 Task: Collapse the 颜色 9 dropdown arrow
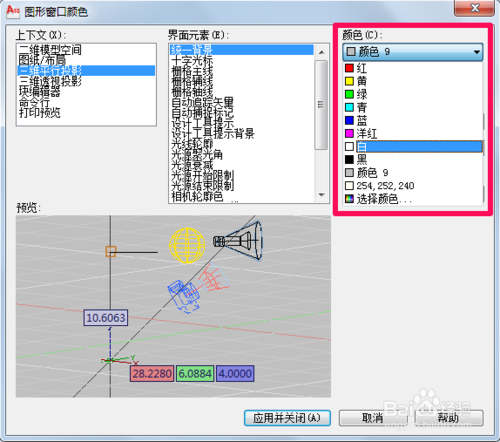tap(477, 52)
